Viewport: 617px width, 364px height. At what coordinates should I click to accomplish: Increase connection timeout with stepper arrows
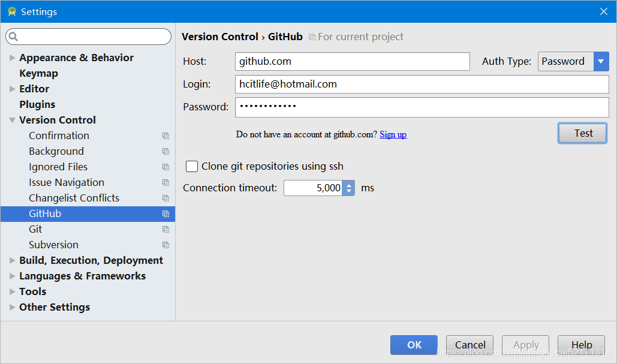[x=348, y=185]
